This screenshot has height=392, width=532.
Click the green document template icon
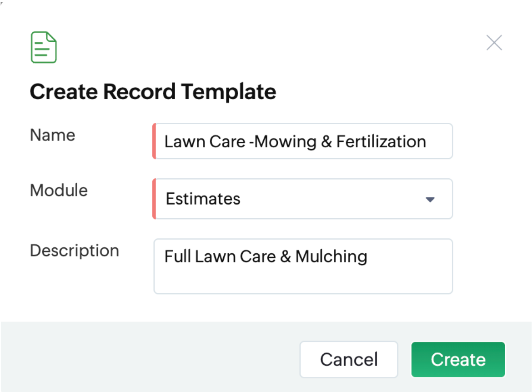click(x=44, y=47)
